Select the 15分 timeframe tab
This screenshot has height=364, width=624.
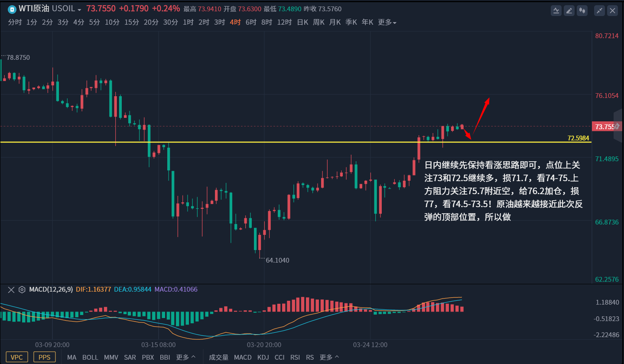click(x=131, y=22)
